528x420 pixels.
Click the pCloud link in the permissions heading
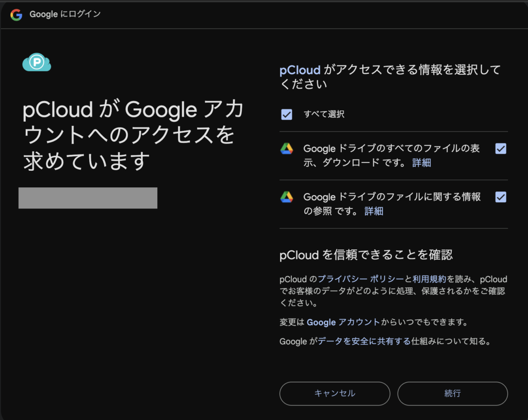click(300, 70)
